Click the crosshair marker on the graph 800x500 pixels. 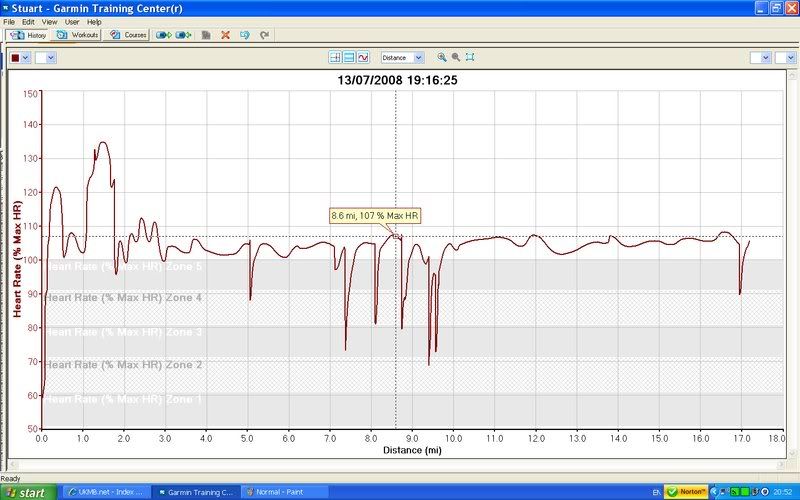coord(396,236)
